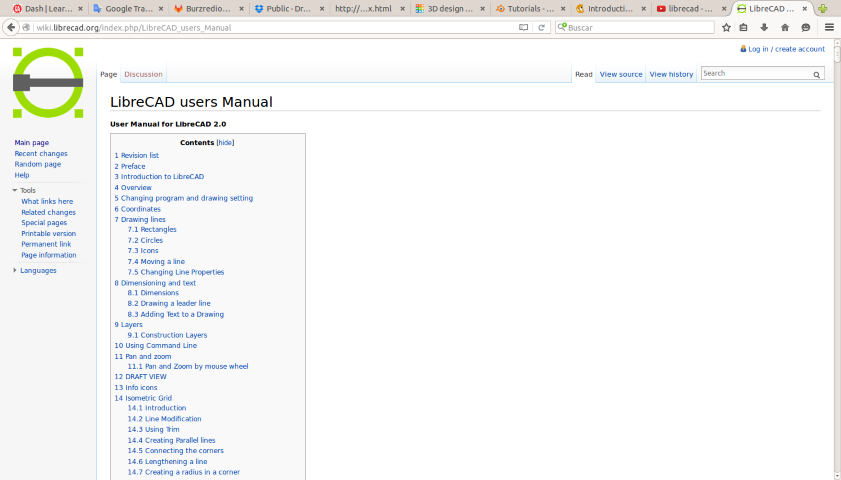This screenshot has height=480, width=841.
Task: Jump to 12 DRAFT VIEW
Action: click(141, 376)
